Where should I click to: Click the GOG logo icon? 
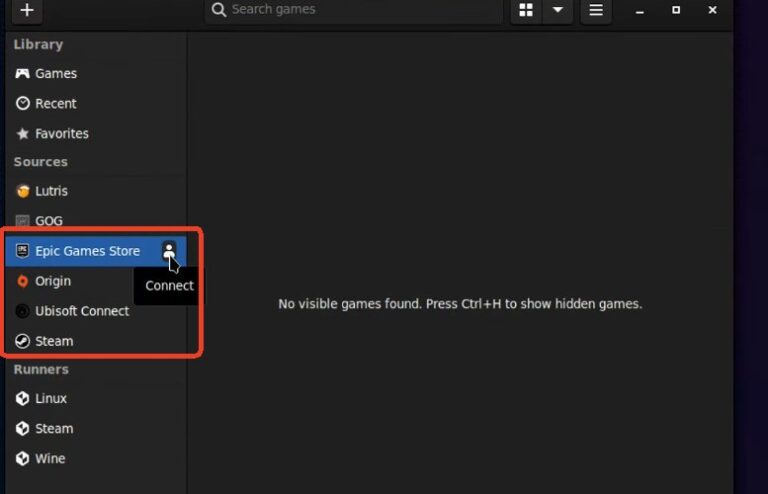pyautogui.click(x=23, y=221)
